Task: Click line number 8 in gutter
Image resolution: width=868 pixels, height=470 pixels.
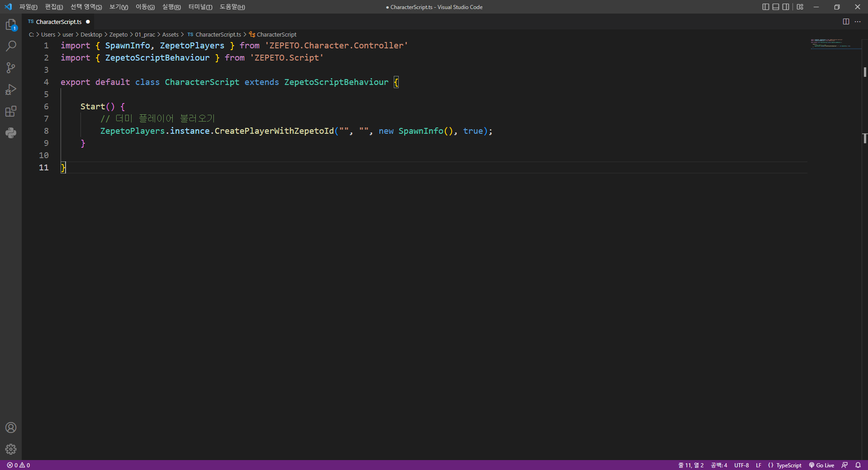Action: click(46, 131)
